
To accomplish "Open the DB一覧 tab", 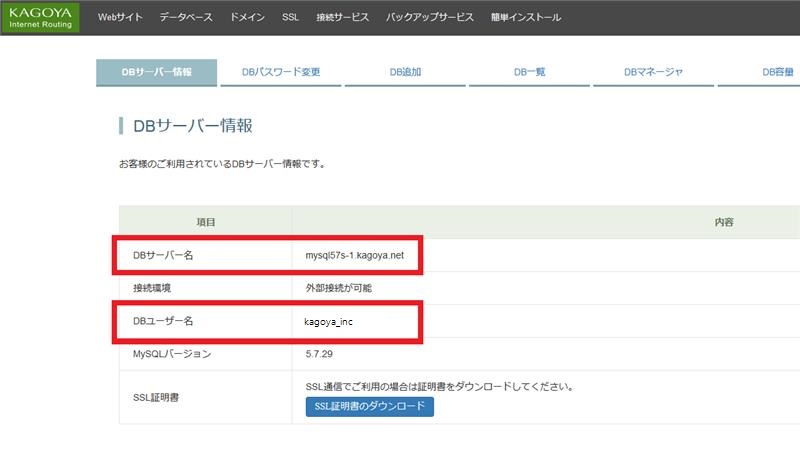I will click(x=529, y=73).
